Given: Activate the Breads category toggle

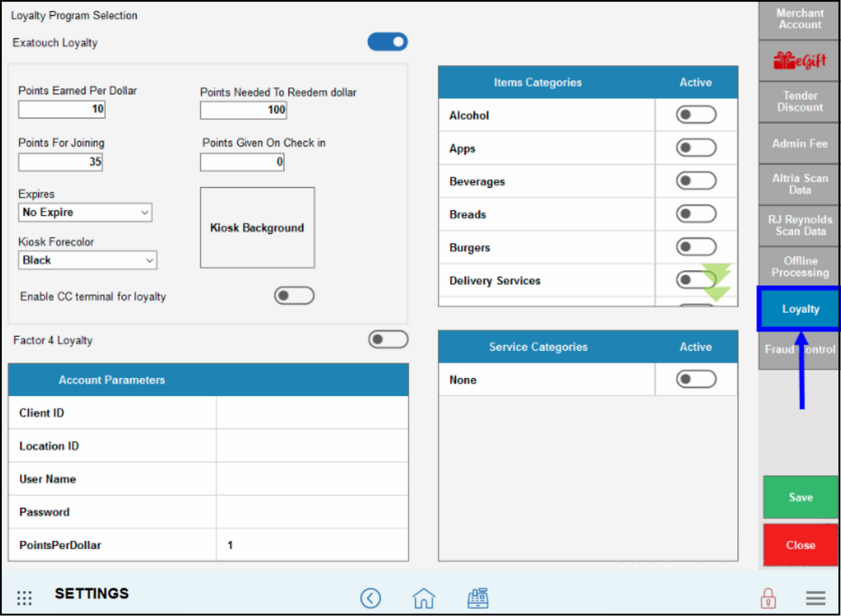Looking at the screenshot, I should (696, 214).
